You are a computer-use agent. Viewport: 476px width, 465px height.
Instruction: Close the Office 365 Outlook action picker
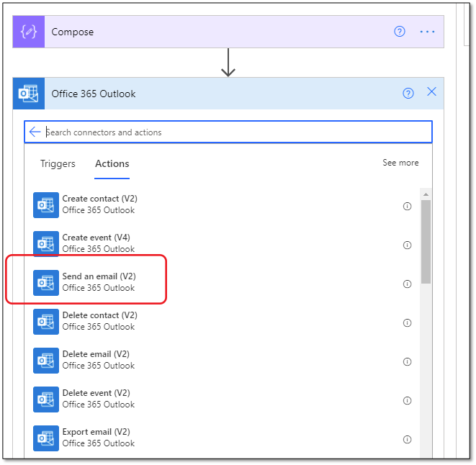click(x=431, y=91)
